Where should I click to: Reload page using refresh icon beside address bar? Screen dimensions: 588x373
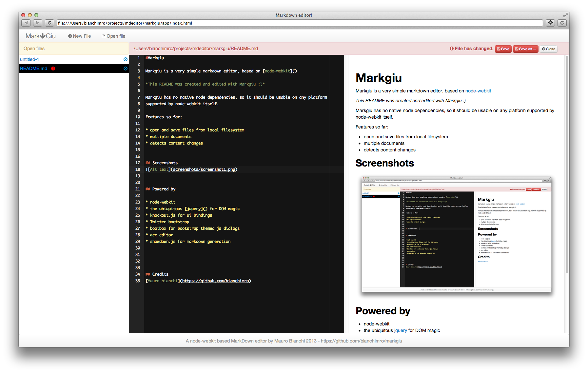[x=49, y=23]
